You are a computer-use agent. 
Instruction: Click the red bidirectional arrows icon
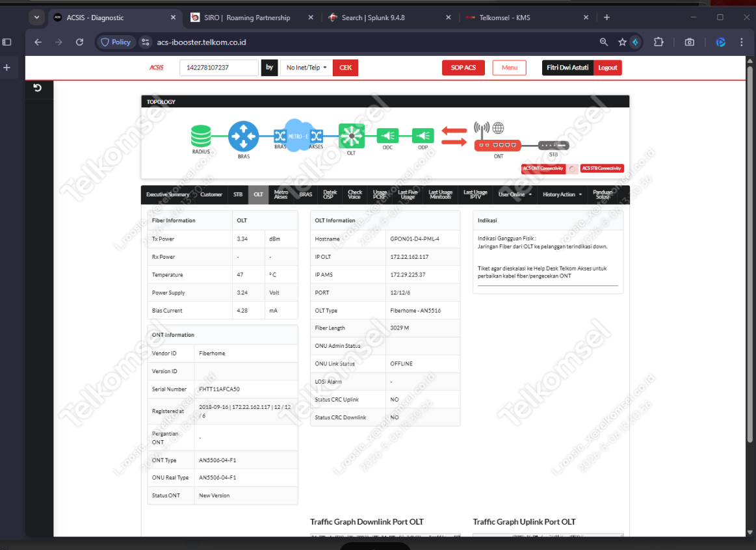[x=454, y=137]
